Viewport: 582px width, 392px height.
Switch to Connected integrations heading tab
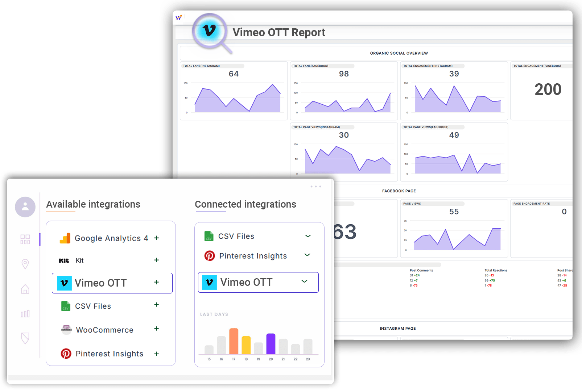point(245,204)
